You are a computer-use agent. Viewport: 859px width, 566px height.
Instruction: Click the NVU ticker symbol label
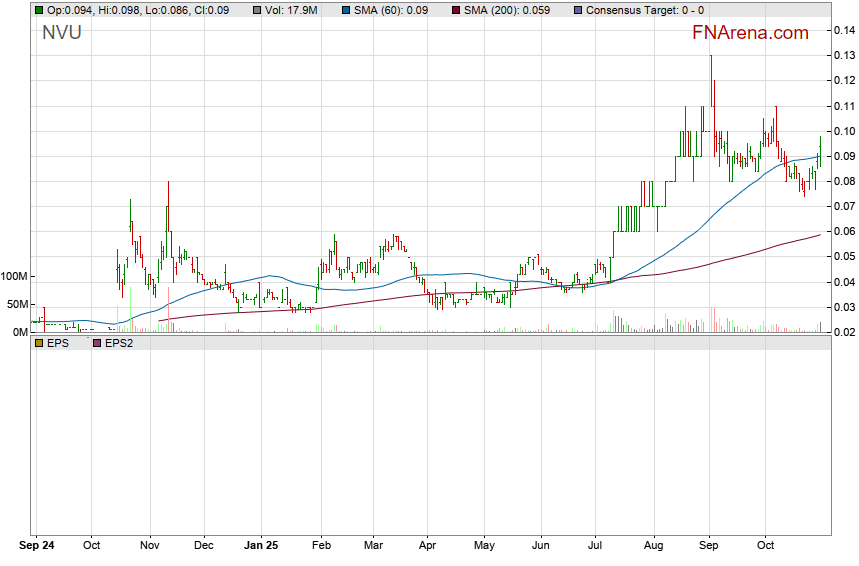coord(61,33)
